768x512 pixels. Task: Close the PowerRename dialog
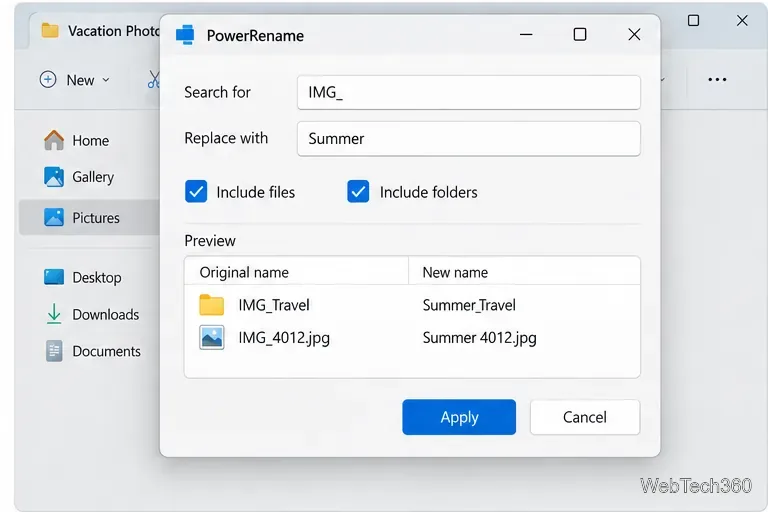pyautogui.click(x=634, y=34)
